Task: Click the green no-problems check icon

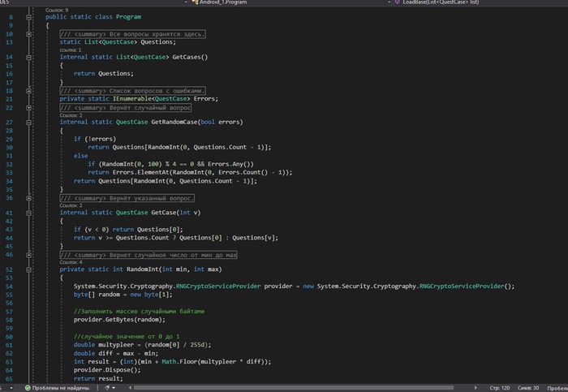Action: pyautogui.click(x=28, y=387)
